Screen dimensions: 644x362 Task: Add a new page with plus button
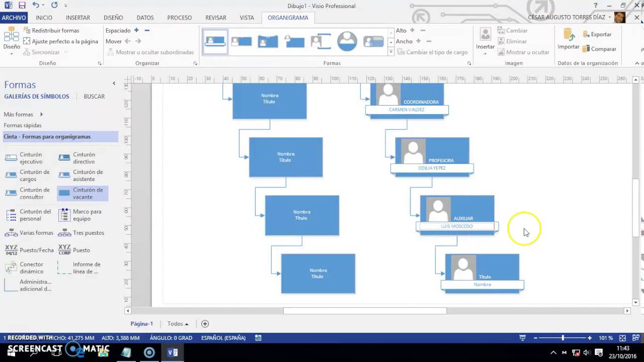point(205,324)
